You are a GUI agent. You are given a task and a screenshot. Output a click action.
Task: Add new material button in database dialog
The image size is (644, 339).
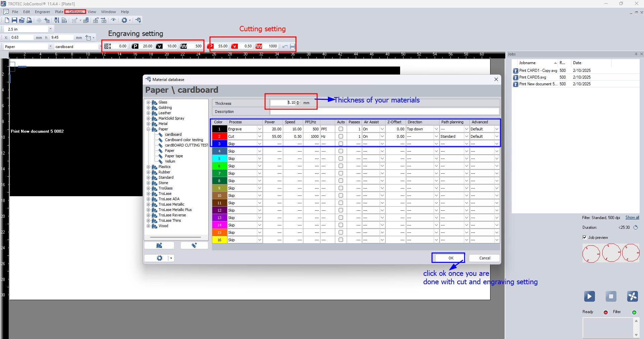click(x=194, y=246)
